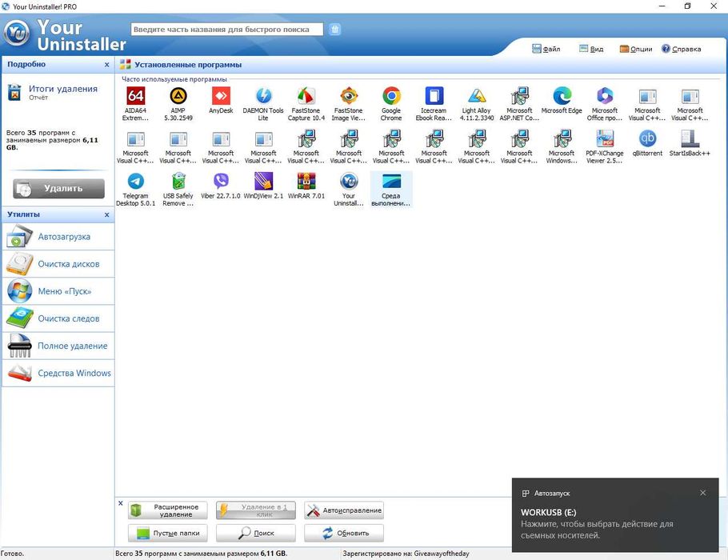This screenshot has height=560, width=728.
Task: Click the clear-search trash icon beside the search box
Action: coord(334,30)
